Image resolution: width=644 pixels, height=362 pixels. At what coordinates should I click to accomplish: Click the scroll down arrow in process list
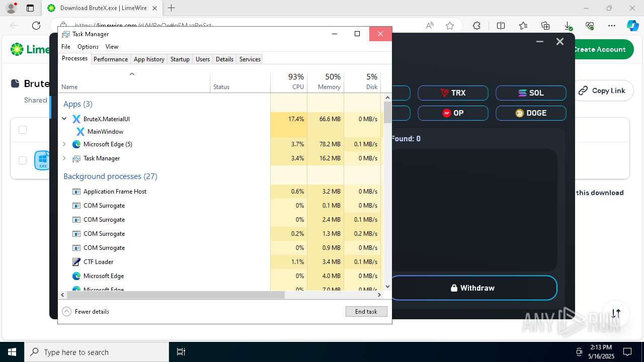coord(387,287)
